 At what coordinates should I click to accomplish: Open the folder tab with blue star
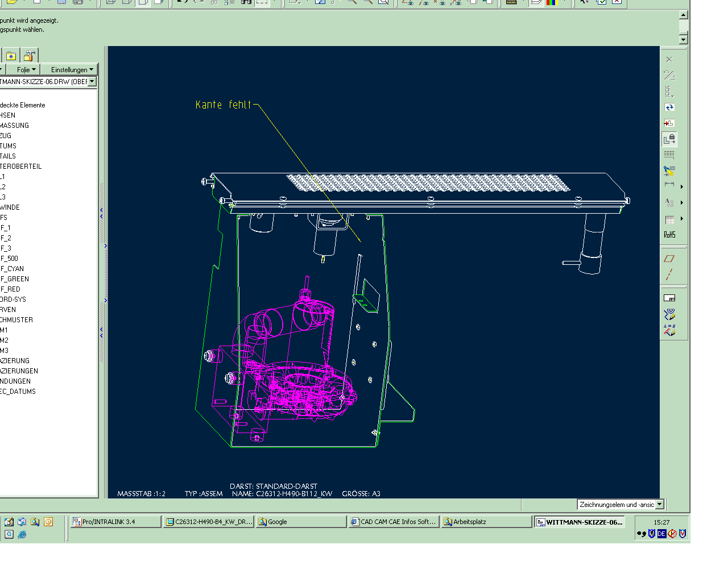11,56
